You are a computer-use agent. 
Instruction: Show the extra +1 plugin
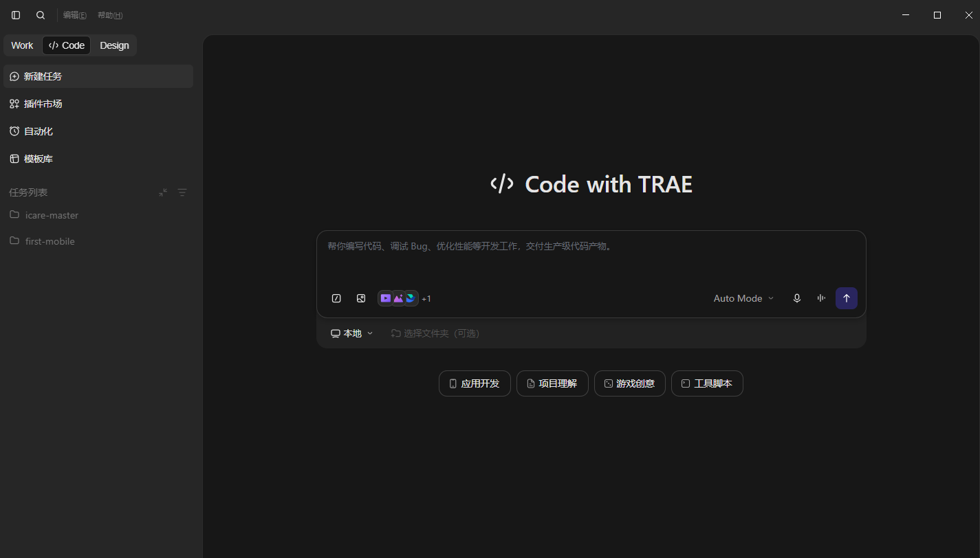426,299
